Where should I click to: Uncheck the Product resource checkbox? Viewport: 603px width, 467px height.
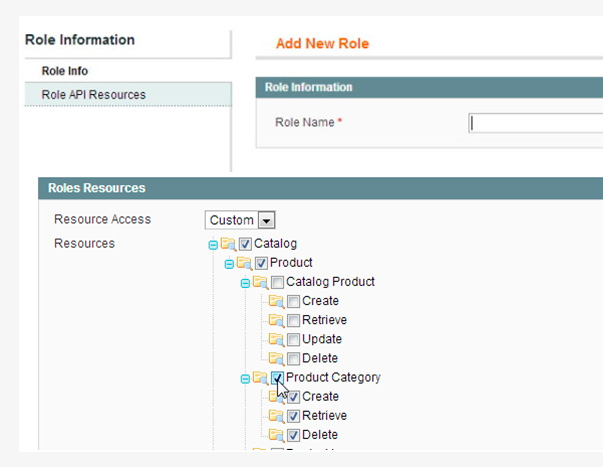pyautogui.click(x=261, y=263)
